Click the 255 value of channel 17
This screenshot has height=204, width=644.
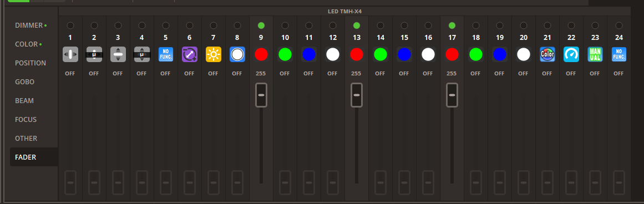tap(452, 74)
